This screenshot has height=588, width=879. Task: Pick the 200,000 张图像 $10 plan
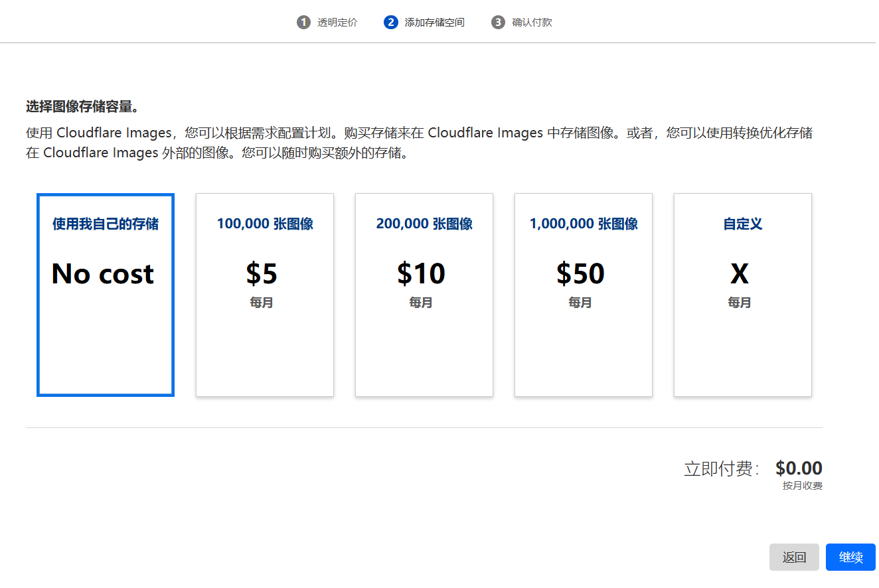tap(424, 295)
